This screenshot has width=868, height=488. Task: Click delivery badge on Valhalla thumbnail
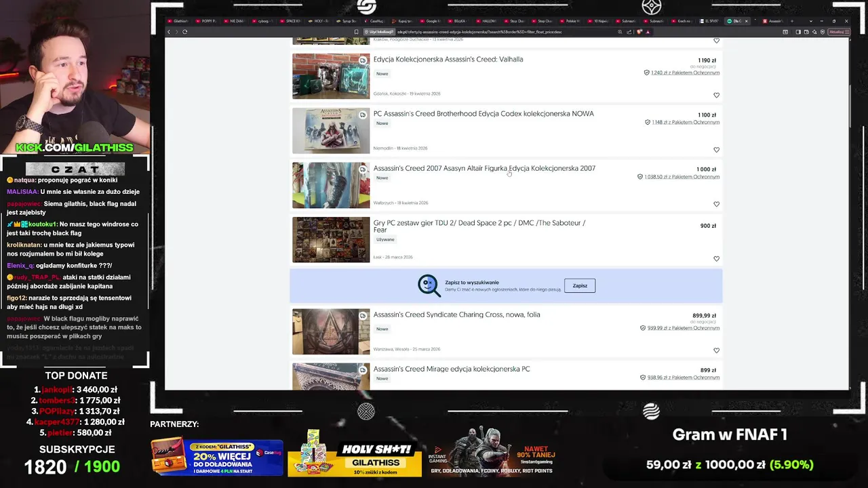click(x=363, y=60)
